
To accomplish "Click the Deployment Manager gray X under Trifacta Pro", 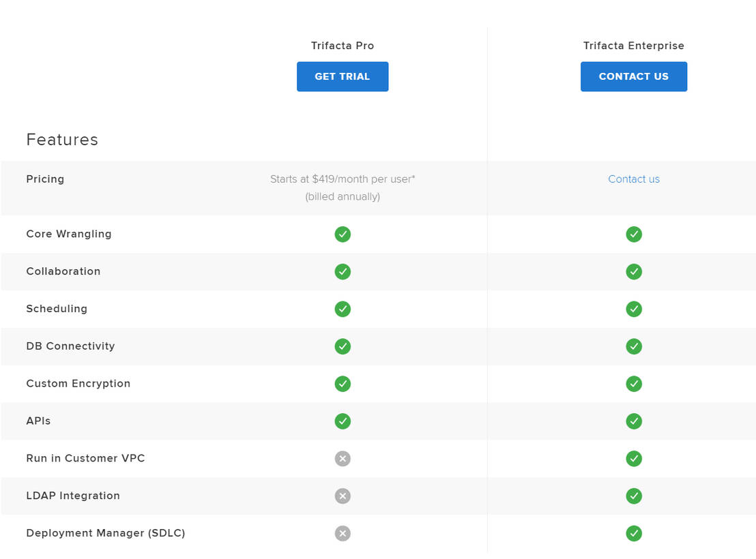I will [343, 533].
